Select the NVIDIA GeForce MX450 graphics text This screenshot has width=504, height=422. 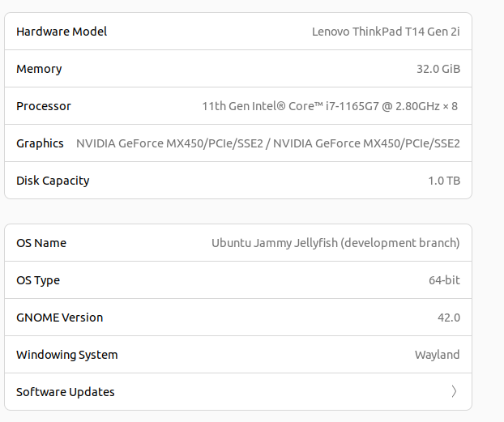(268, 143)
